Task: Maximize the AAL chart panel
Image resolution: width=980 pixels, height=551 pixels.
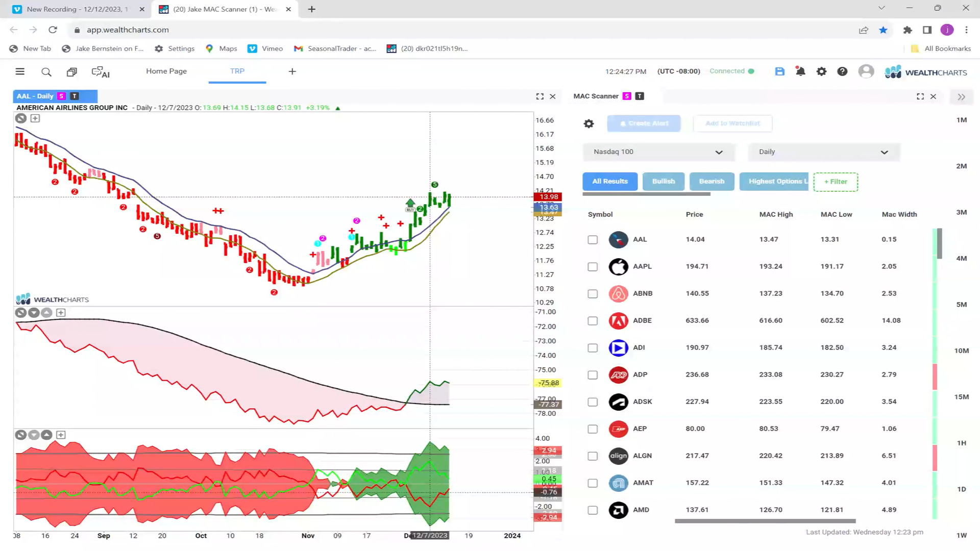Action: [540, 96]
